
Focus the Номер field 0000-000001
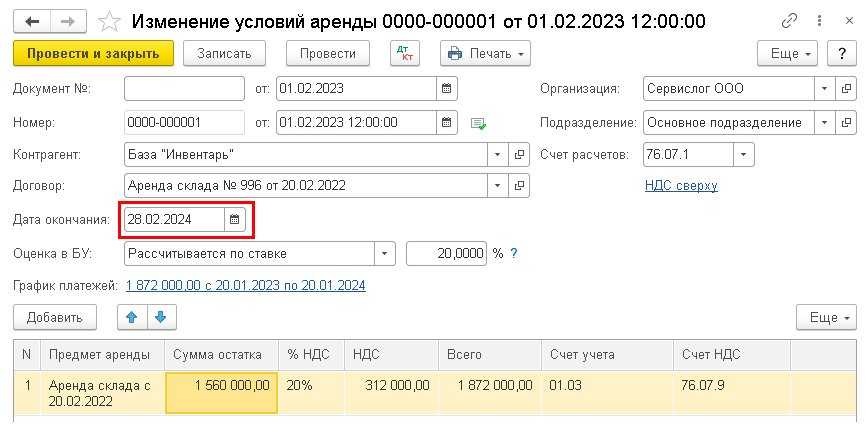(184, 123)
